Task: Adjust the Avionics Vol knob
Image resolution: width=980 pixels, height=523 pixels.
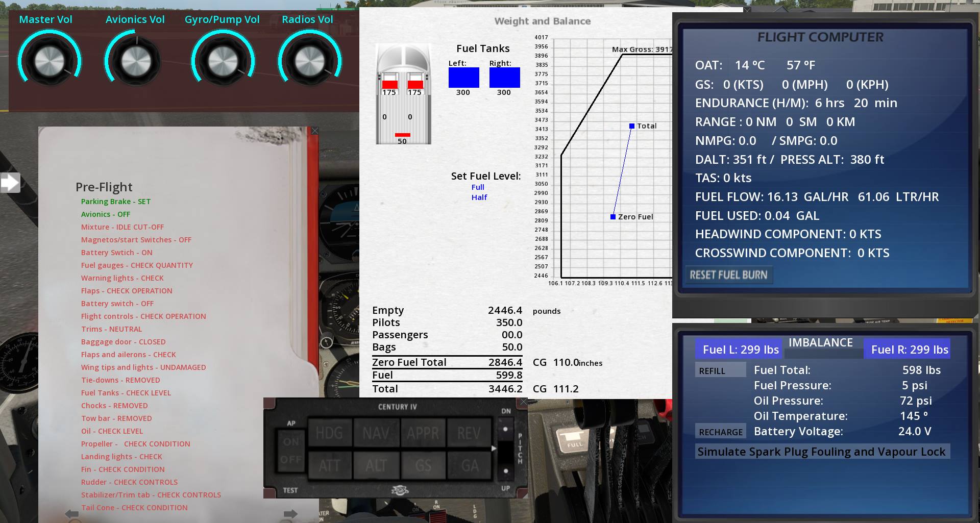Action: [x=136, y=61]
